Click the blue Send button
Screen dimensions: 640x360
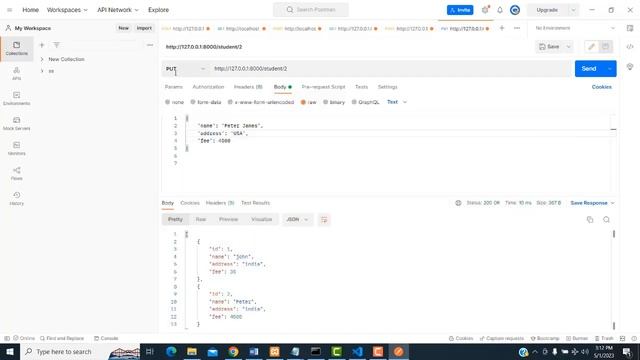(589, 69)
